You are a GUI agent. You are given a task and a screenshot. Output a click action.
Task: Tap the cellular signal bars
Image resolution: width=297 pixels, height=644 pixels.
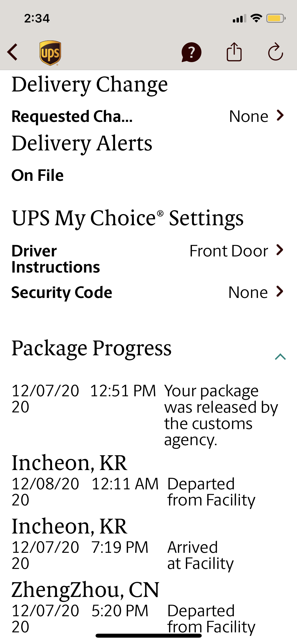click(x=239, y=19)
